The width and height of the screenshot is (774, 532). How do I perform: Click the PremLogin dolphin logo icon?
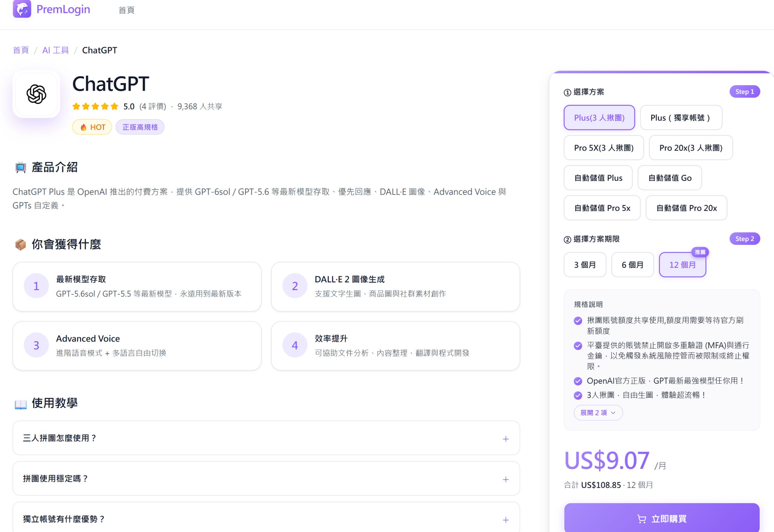[22, 9]
